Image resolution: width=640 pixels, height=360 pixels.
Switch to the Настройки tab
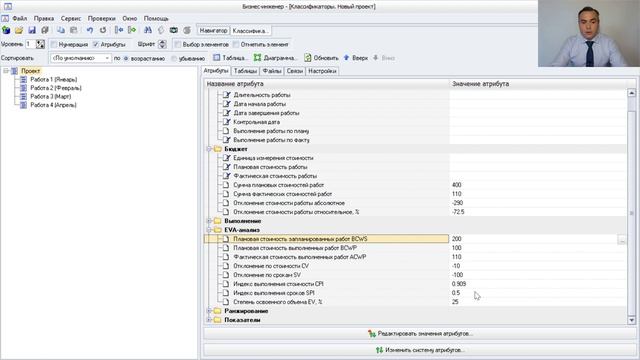(x=322, y=71)
